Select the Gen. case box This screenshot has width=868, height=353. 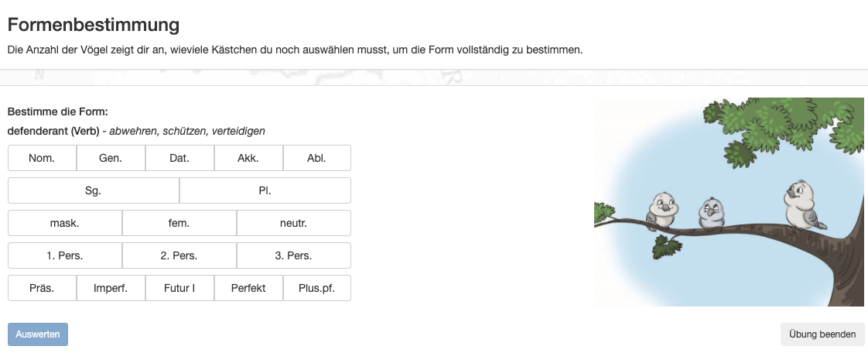pos(111,158)
